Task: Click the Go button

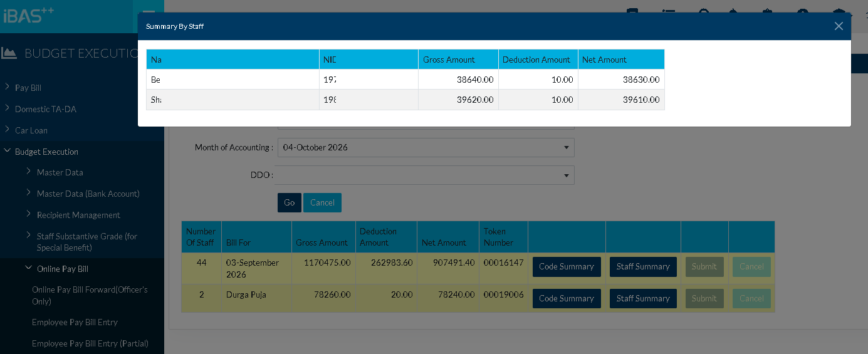Action: pos(290,202)
